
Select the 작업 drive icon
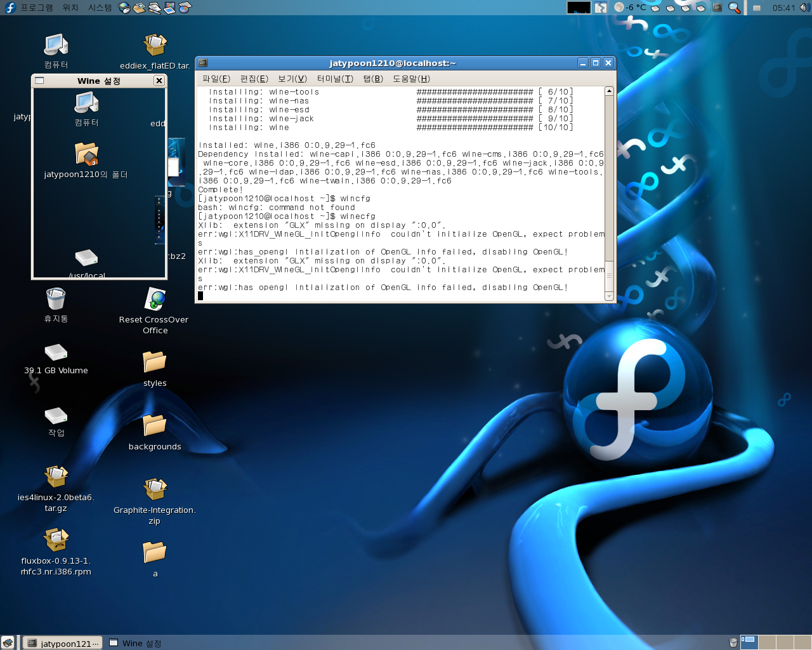56,422
